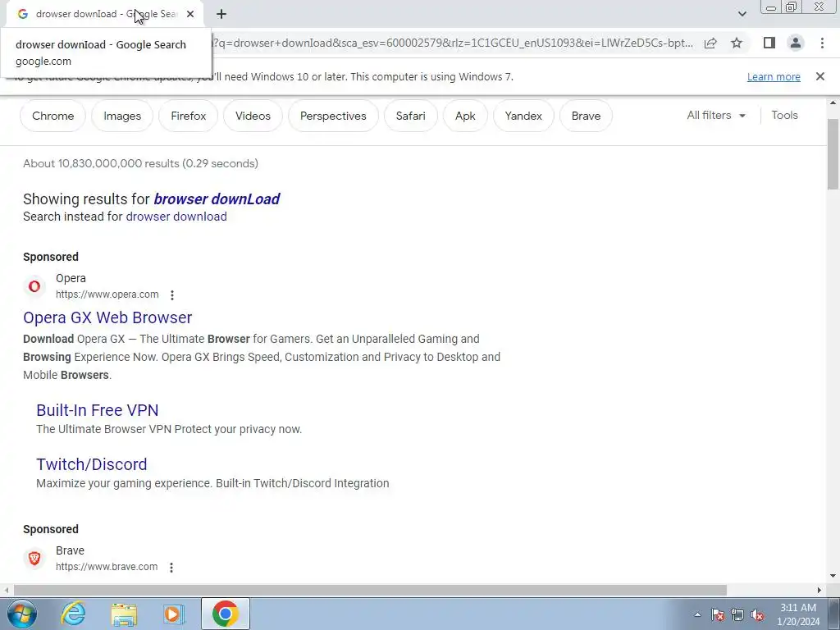
Task: Switch to the Images results filter
Action: tap(122, 116)
